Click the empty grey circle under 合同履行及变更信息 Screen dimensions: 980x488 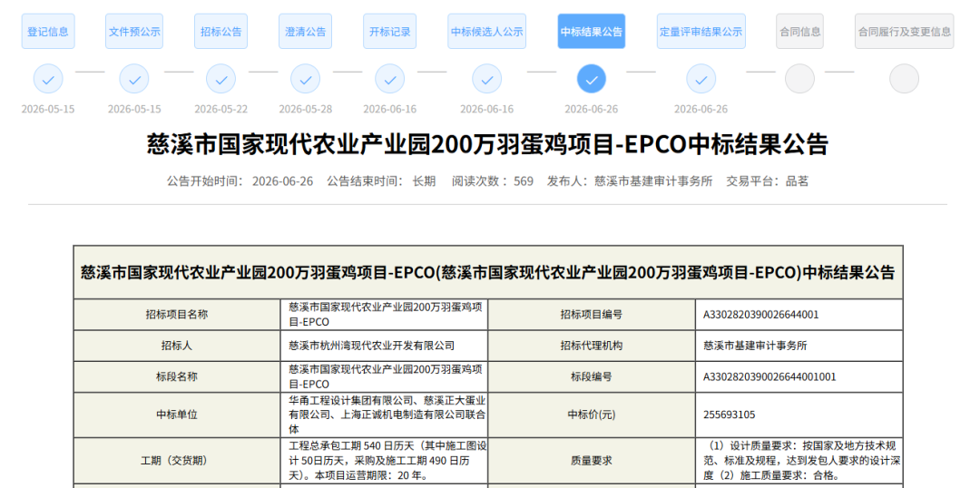click(x=905, y=79)
